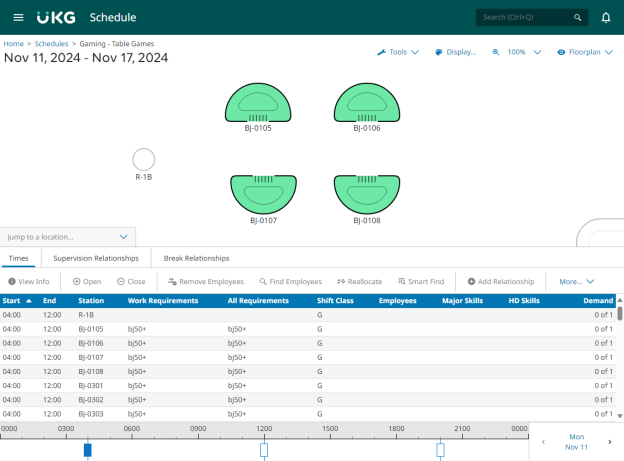
Task: Go to the next day arrow
Action: coord(610,442)
